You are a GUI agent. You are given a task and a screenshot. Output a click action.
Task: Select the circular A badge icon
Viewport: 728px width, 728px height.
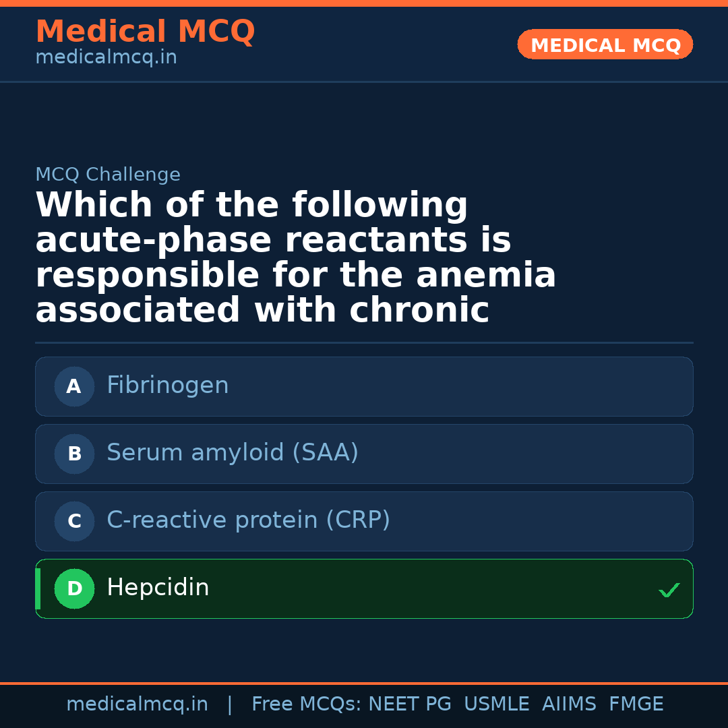(74, 386)
